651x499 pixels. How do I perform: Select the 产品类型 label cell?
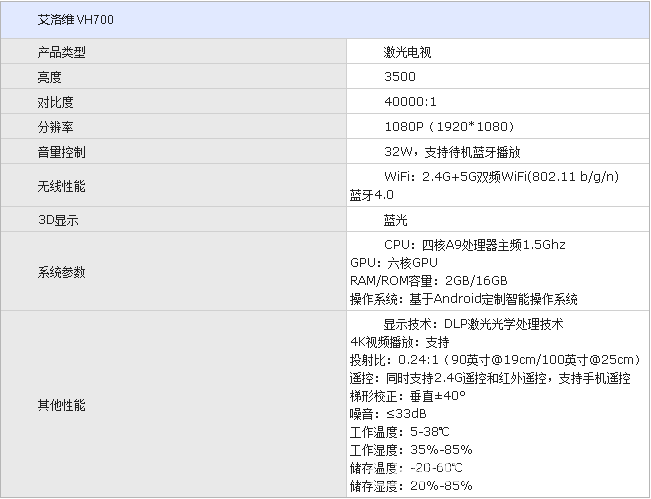click(x=174, y=51)
